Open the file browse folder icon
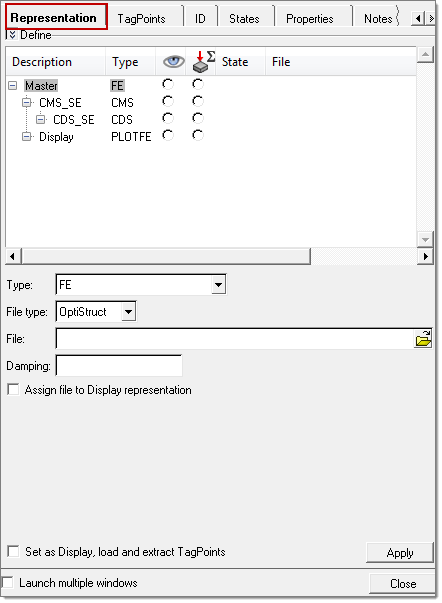 pos(423,339)
